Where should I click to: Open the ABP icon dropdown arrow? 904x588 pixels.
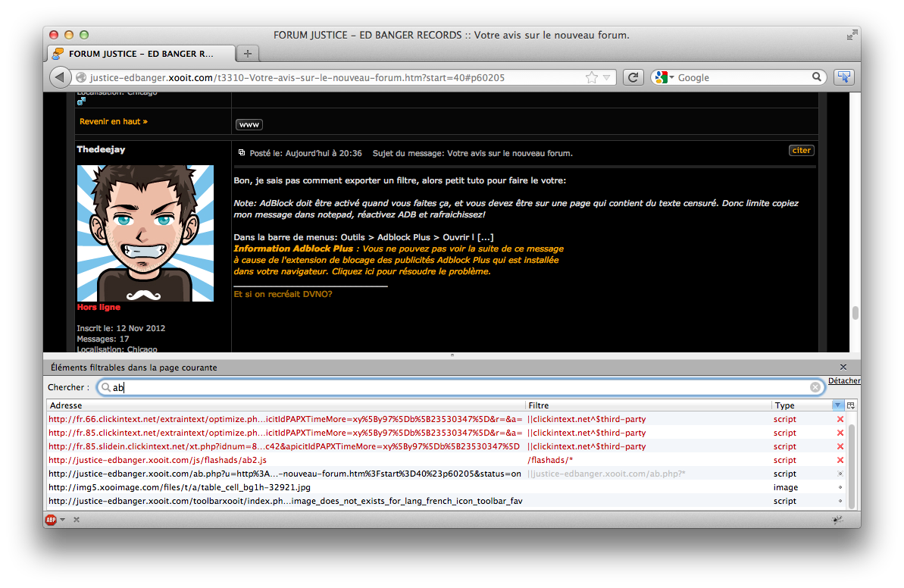[62, 520]
